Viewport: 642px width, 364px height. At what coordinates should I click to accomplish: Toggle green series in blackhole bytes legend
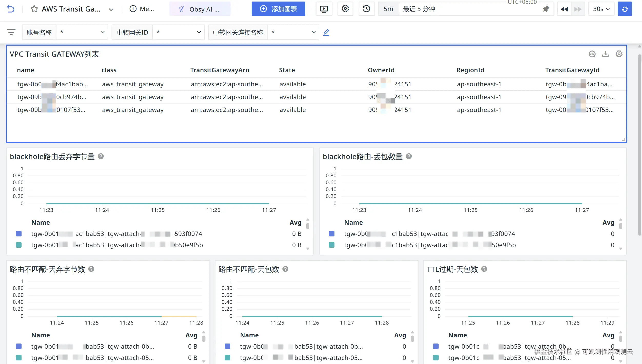pyautogui.click(x=19, y=245)
